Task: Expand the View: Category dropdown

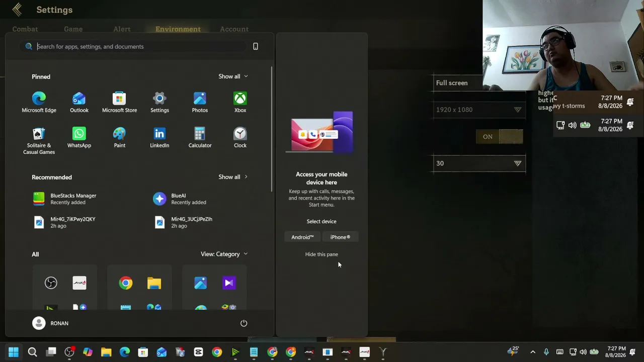Action: 224,254
